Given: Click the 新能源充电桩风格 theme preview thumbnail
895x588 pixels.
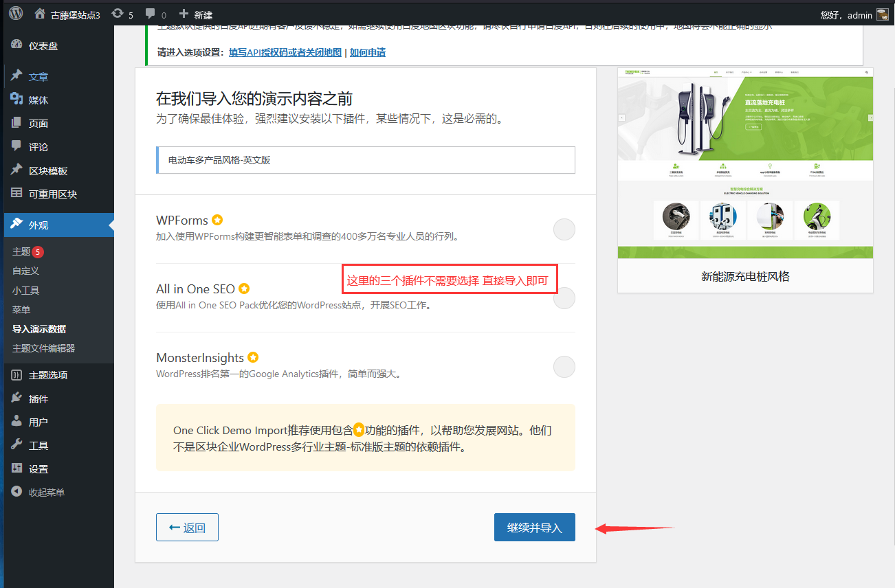Looking at the screenshot, I should point(745,165).
